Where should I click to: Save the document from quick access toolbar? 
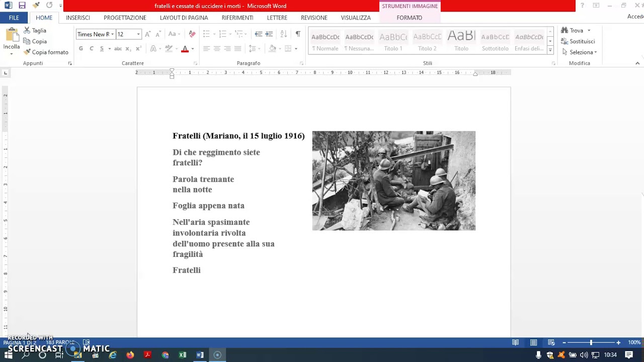[x=22, y=6]
